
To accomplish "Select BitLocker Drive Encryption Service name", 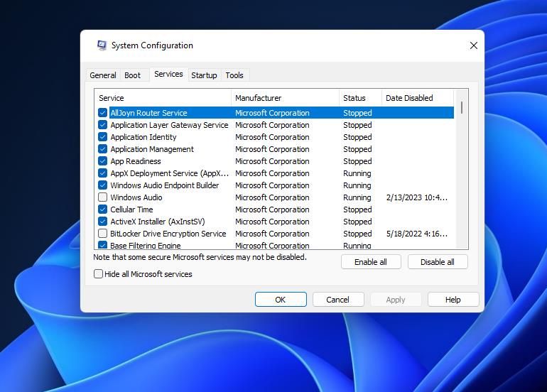I will [x=168, y=234].
